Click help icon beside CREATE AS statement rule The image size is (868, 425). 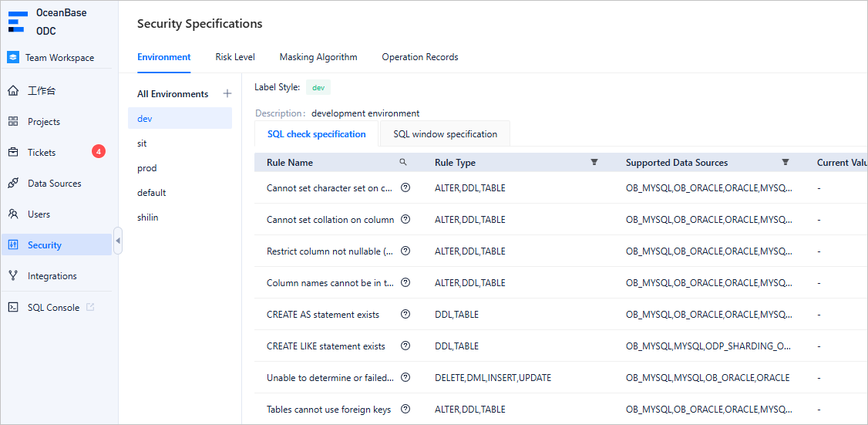pos(405,315)
